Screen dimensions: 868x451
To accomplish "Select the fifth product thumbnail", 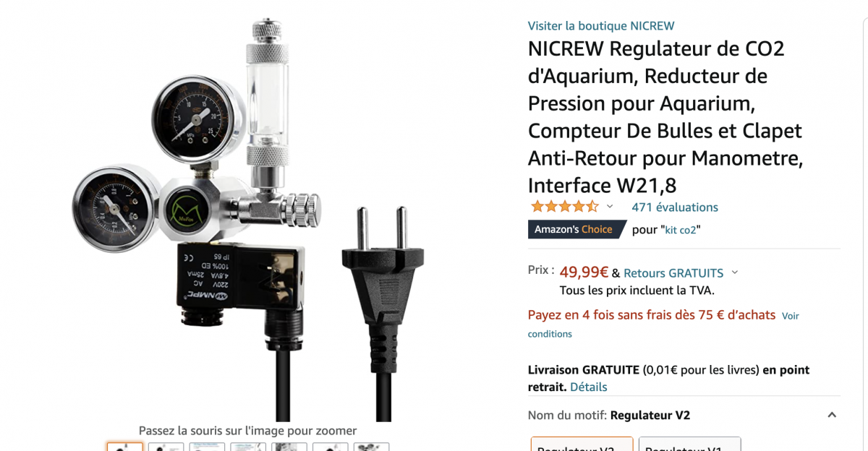I will click(x=289, y=447).
